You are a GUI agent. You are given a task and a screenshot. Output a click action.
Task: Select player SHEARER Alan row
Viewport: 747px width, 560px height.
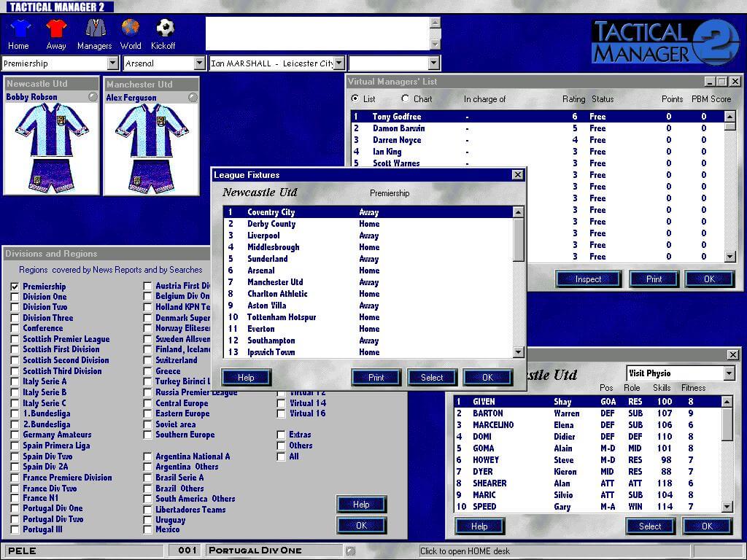coord(587,483)
